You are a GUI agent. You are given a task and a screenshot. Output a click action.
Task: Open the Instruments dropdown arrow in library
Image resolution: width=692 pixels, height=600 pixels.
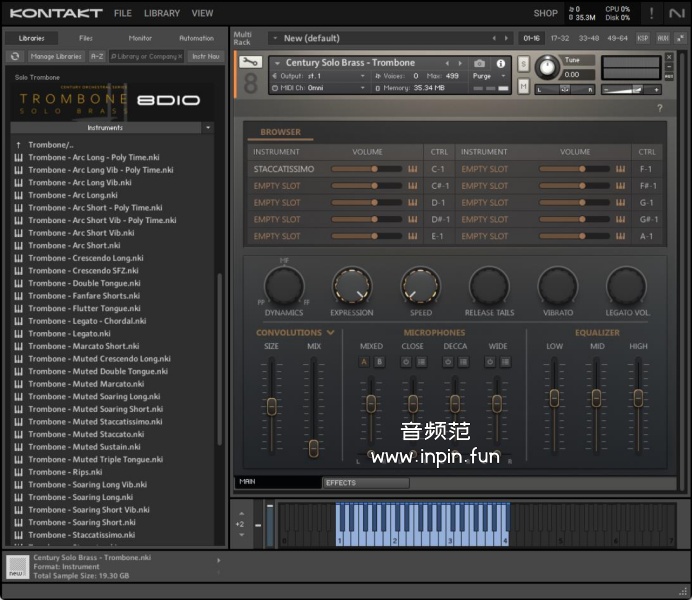(x=208, y=128)
